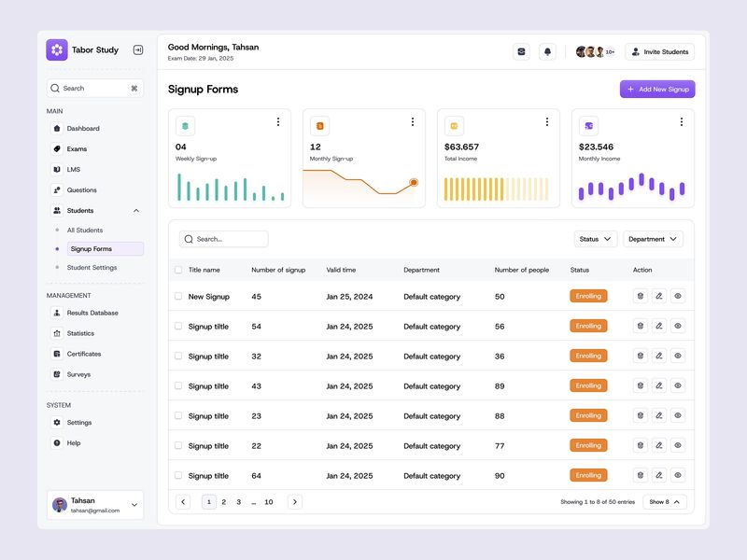The width and height of the screenshot is (747, 560).
Task: Open Total Income card options menu
Action: click(547, 122)
